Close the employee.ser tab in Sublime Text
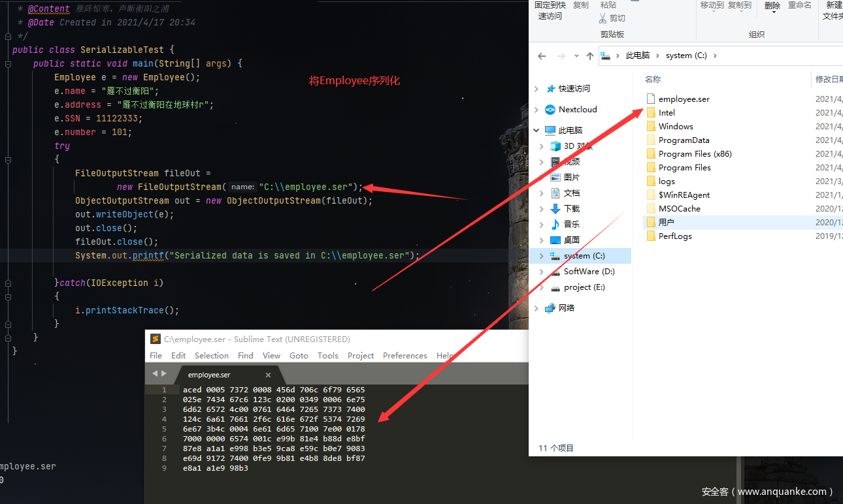The width and height of the screenshot is (843, 504). 268,375
